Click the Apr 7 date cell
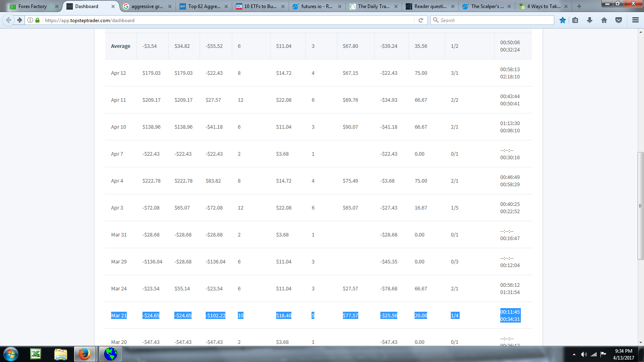 (x=117, y=154)
